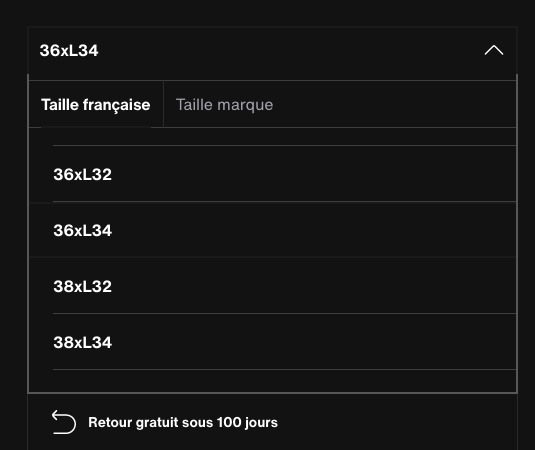
Task: Open the Taille marque tab
Action: 224,104
